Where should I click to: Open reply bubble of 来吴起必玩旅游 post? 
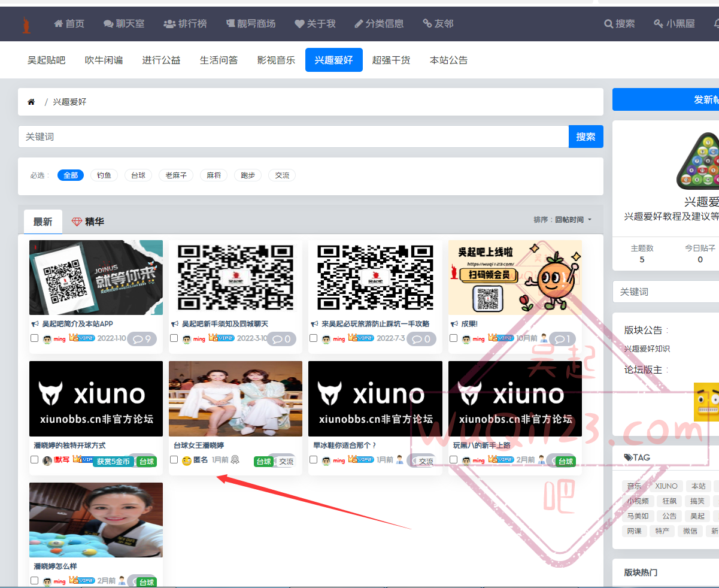pyautogui.click(x=421, y=339)
